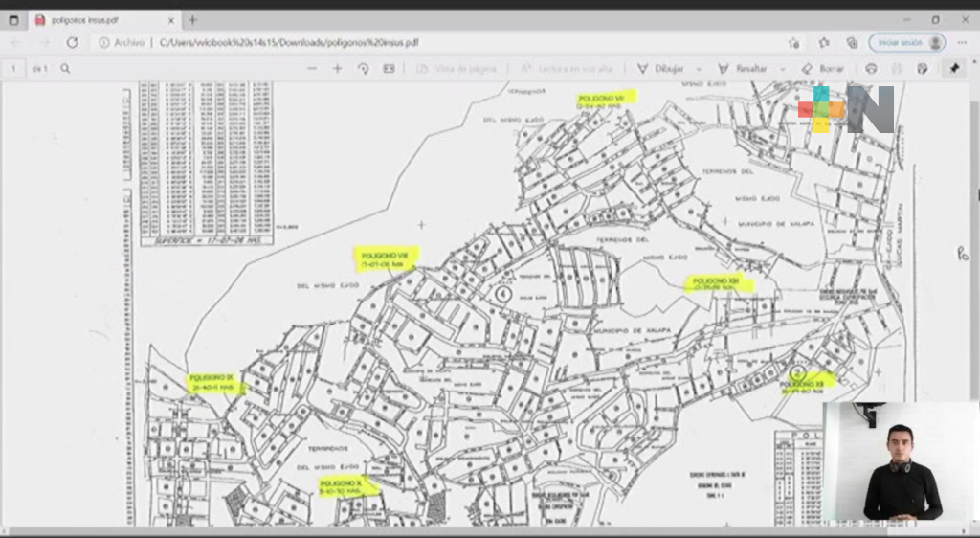
Task: Zoom in using the plus icon
Action: 337,69
